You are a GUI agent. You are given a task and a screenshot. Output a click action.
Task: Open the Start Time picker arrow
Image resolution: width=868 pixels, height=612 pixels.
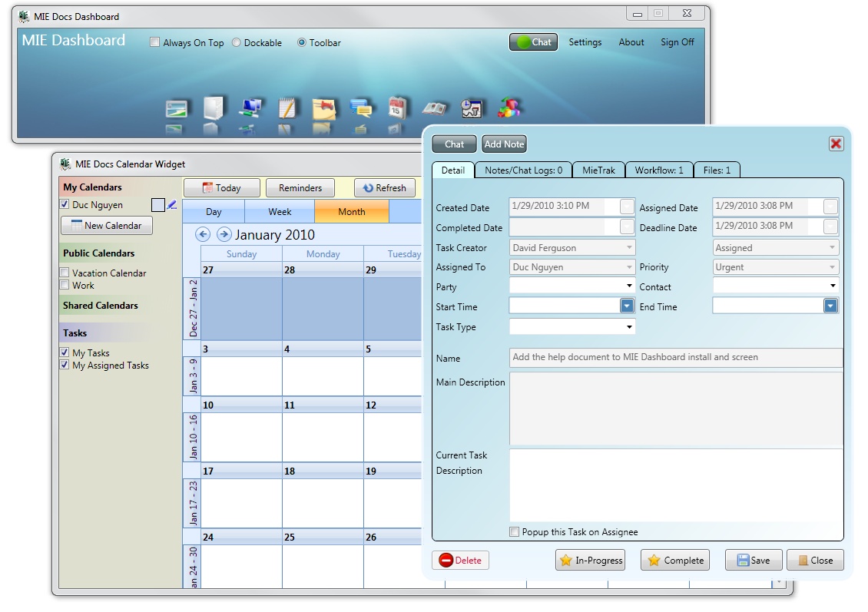coord(627,306)
